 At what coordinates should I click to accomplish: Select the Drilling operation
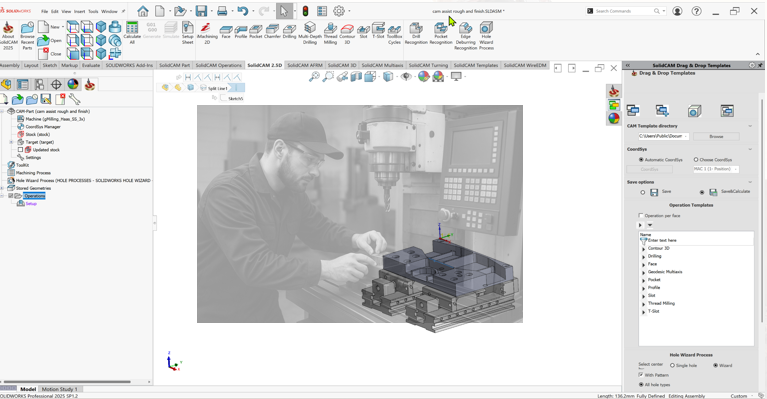click(x=290, y=32)
